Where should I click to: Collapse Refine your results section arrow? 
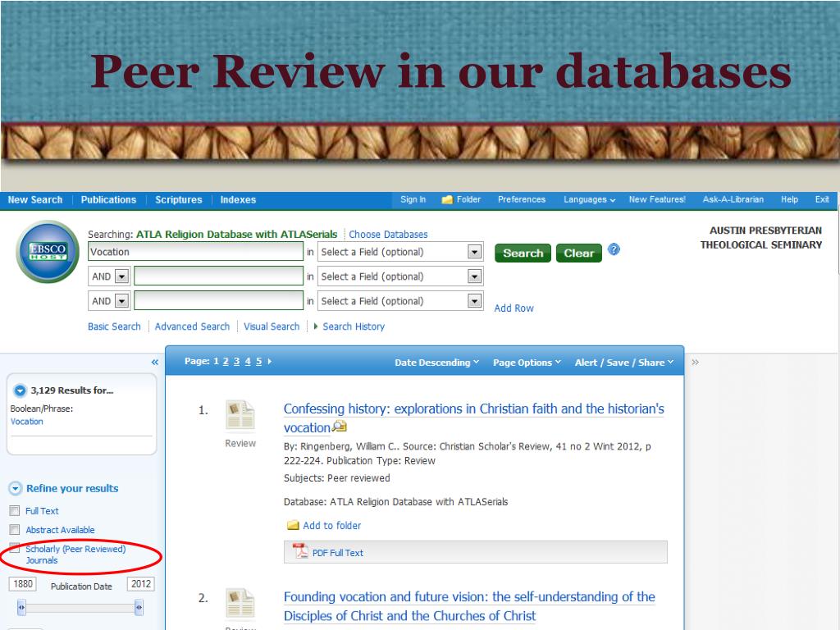pos(16,489)
